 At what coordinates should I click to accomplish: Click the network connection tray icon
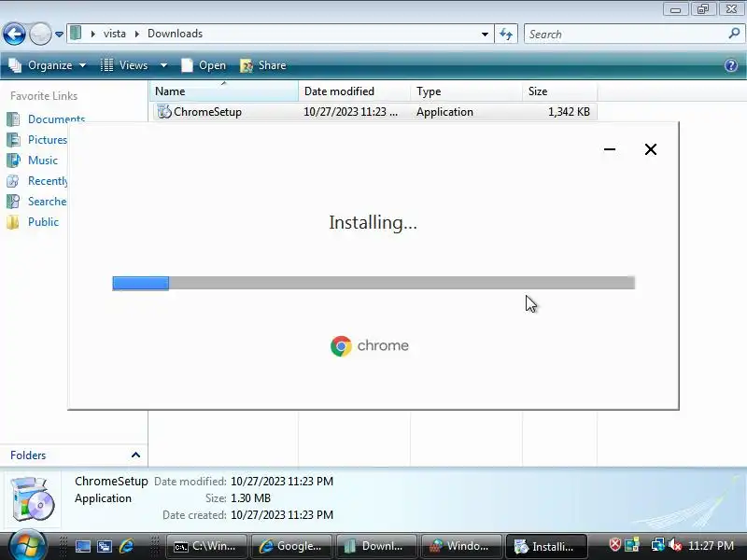(657, 544)
